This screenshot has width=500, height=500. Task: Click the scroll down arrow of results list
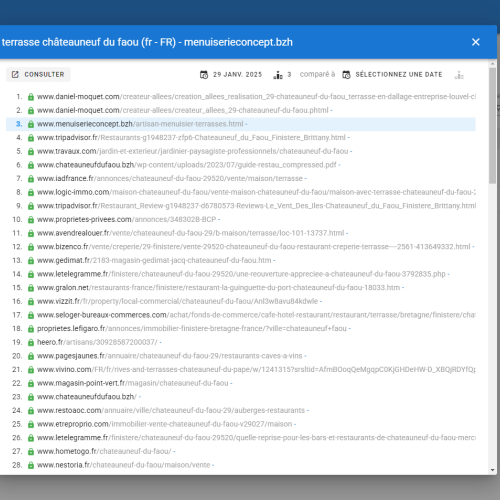493,470
